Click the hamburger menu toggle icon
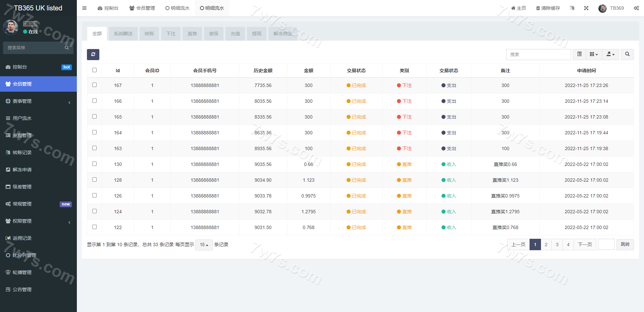 (84, 8)
